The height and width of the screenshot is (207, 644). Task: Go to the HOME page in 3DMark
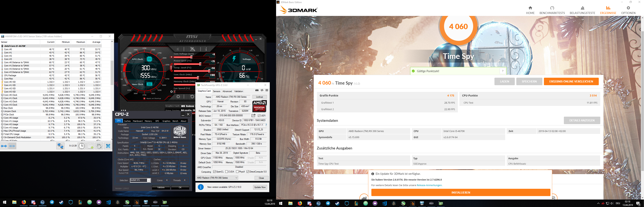point(530,10)
